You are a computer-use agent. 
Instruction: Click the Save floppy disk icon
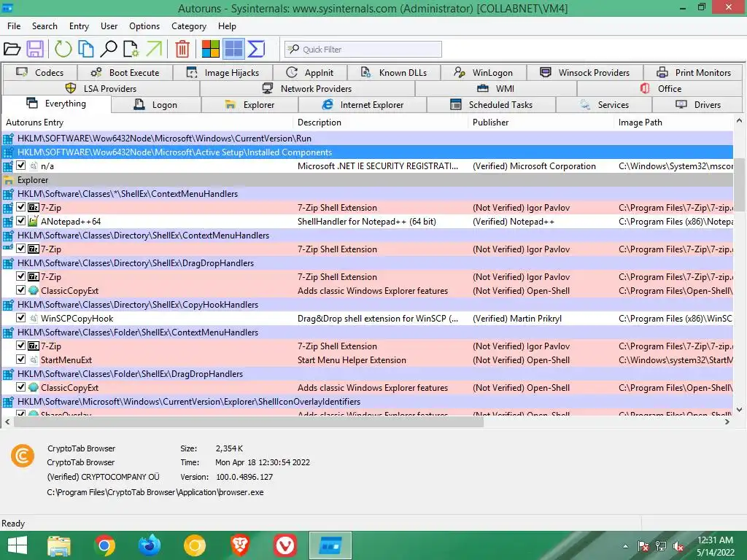click(x=35, y=49)
